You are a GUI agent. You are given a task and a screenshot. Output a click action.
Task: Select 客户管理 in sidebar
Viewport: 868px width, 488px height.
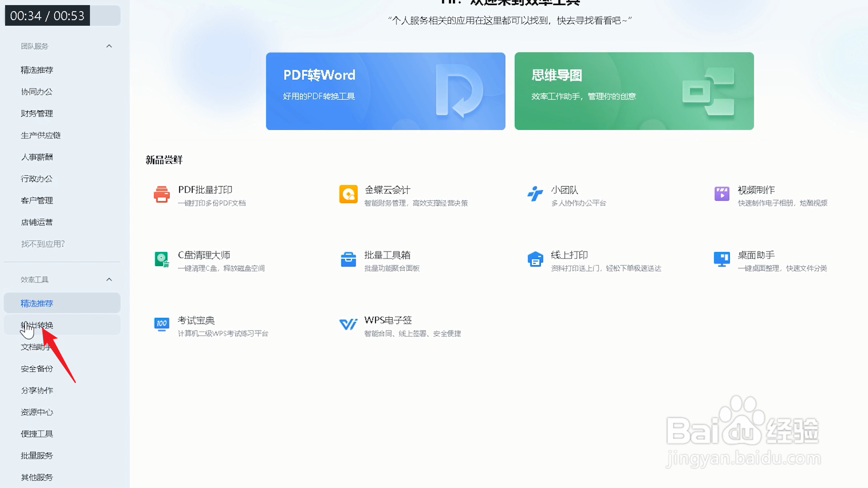37,200
